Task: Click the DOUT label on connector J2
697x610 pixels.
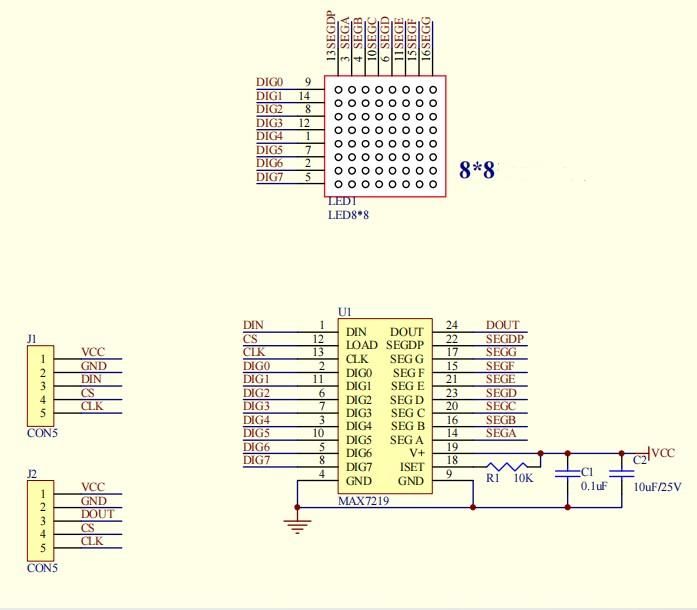Action: (98, 514)
